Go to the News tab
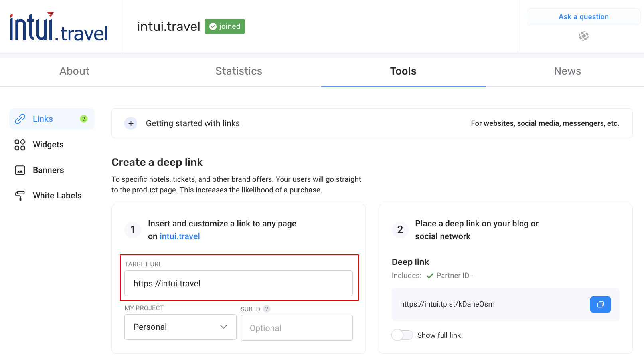Viewport: 644px width, 361px height. [x=567, y=71]
